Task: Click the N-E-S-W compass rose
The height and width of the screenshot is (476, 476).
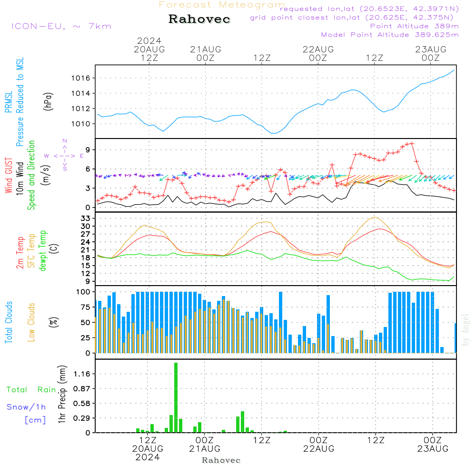Action: (65, 156)
